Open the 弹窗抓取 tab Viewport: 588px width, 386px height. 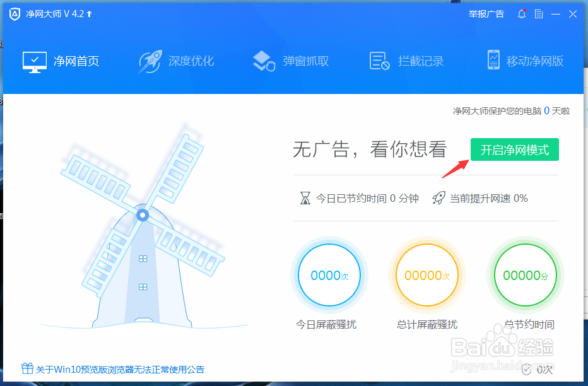tap(291, 61)
